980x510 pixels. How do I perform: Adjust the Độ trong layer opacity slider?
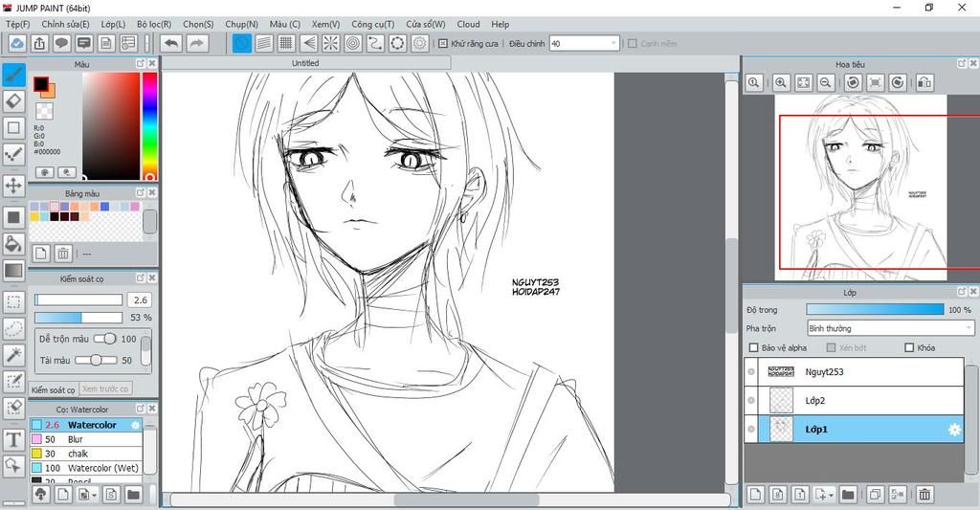coord(875,309)
